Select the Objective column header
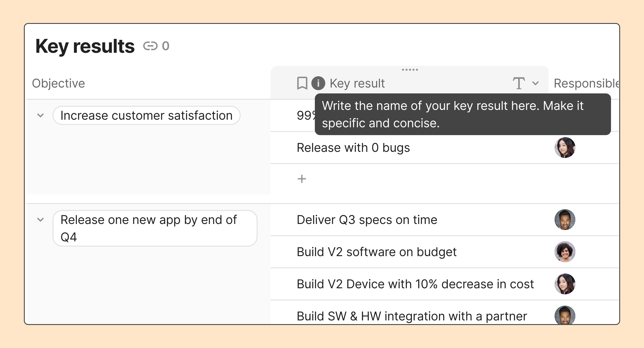The image size is (644, 348). 58,83
